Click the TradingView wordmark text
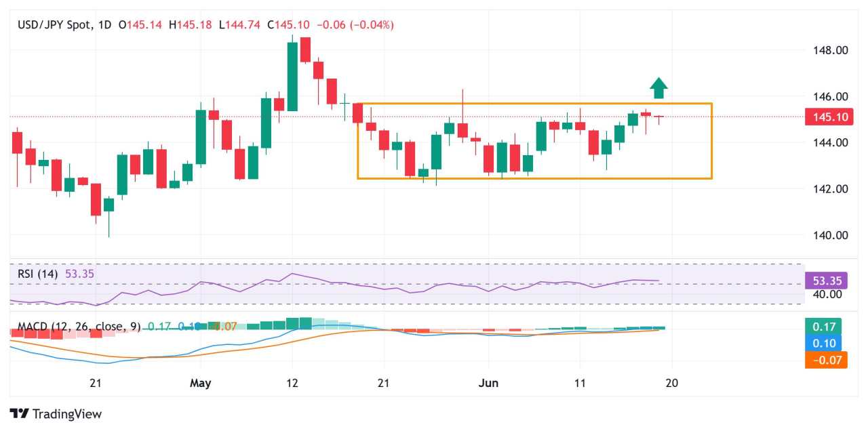Image resolution: width=868 pixels, height=431 pixels. tap(66, 413)
